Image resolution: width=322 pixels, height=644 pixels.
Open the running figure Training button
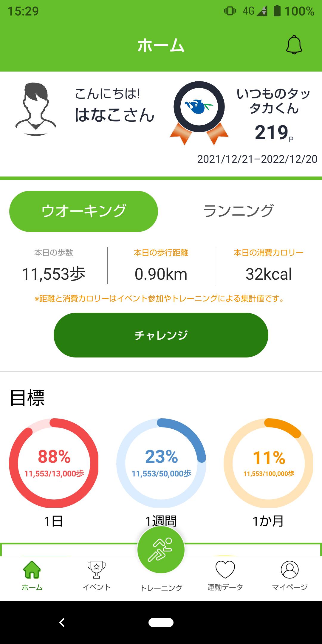pyautogui.click(x=161, y=549)
